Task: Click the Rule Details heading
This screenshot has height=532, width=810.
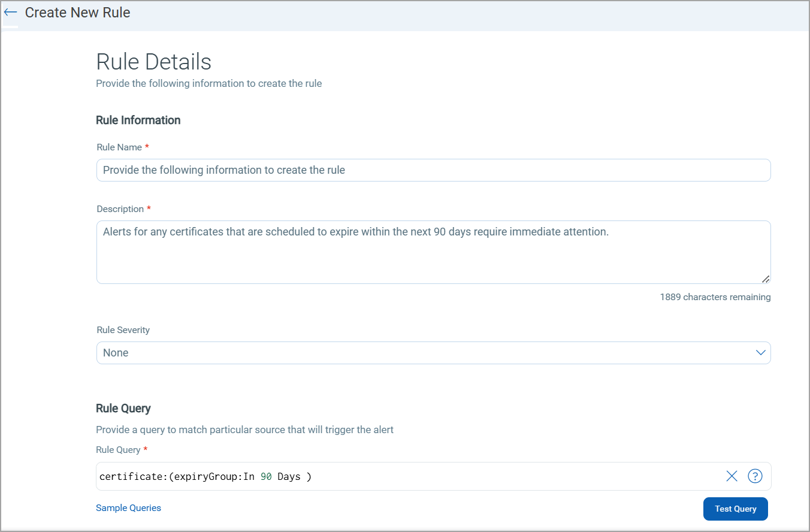Action: 153,62
